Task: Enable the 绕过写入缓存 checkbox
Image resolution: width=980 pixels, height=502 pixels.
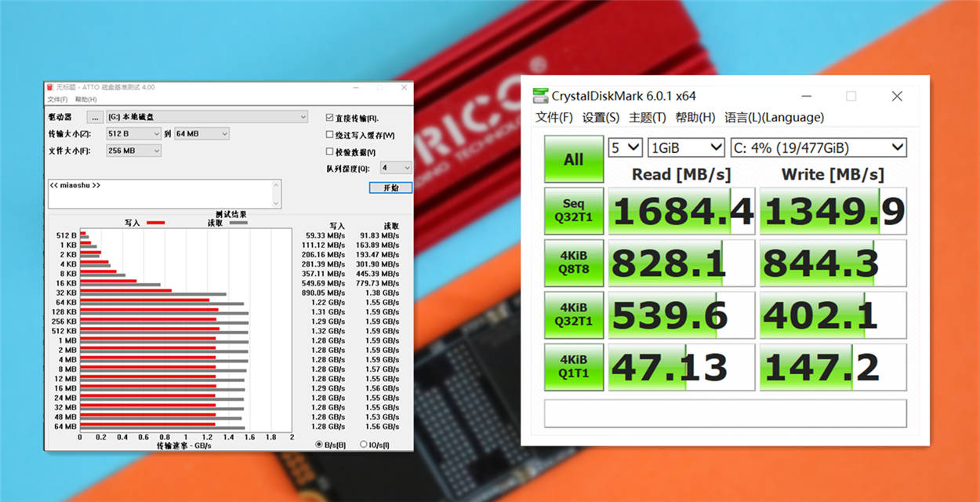Action: point(329,135)
